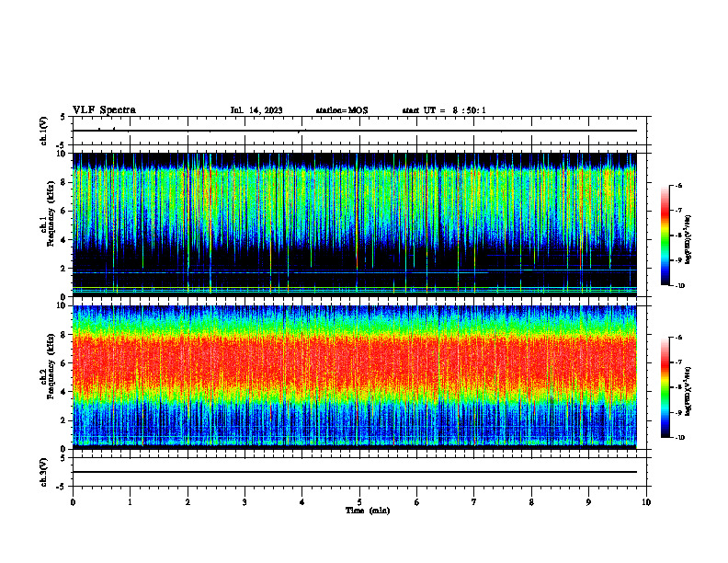Click the ch.1 color bar's log(PSD) label
This screenshot has width=728, height=563.
point(688,240)
